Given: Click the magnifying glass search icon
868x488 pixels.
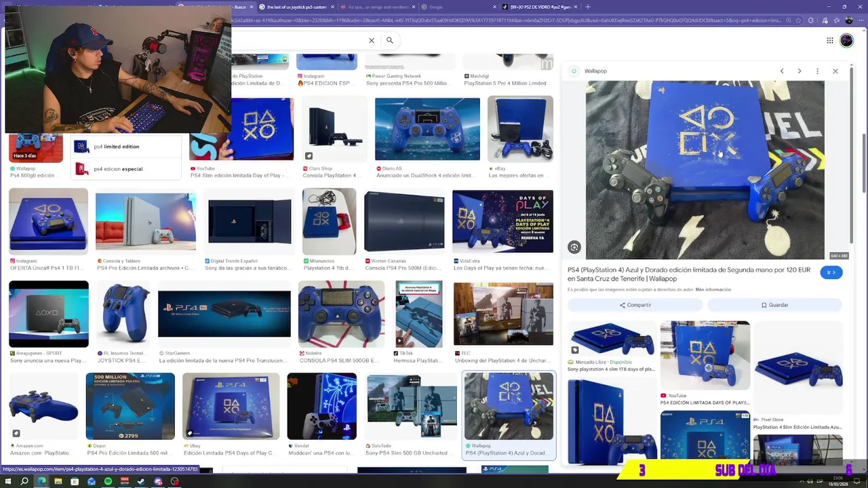Looking at the screenshot, I should point(390,41).
